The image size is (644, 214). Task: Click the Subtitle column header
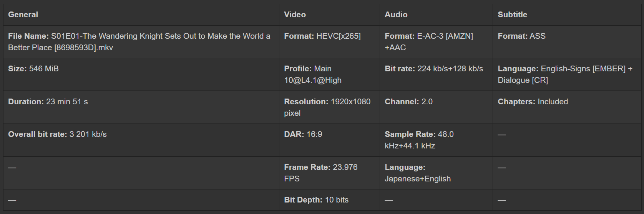point(512,15)
